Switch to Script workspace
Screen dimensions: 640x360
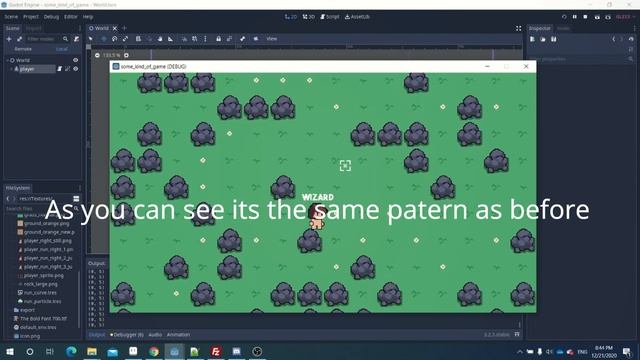pyautogui.click(x=330, y=17)
